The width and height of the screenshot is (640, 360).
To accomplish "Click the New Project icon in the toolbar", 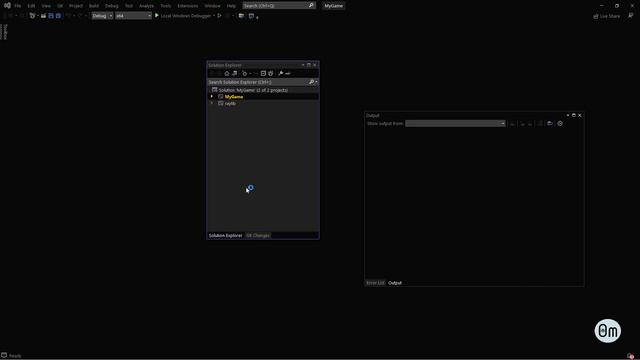I will [32, 16].
